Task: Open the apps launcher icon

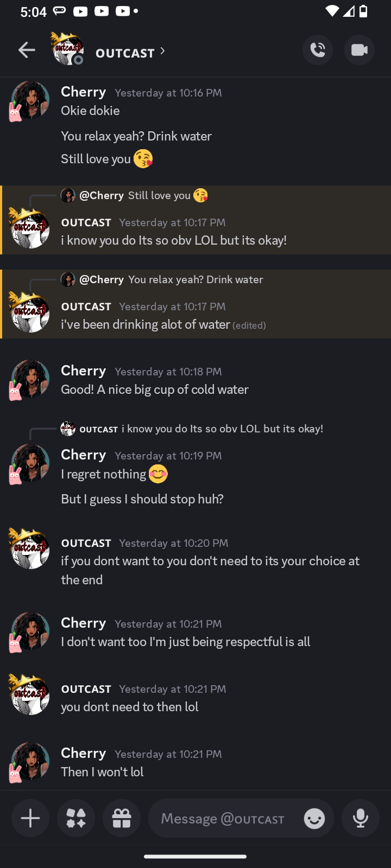Action: click(x=76, y=818)
